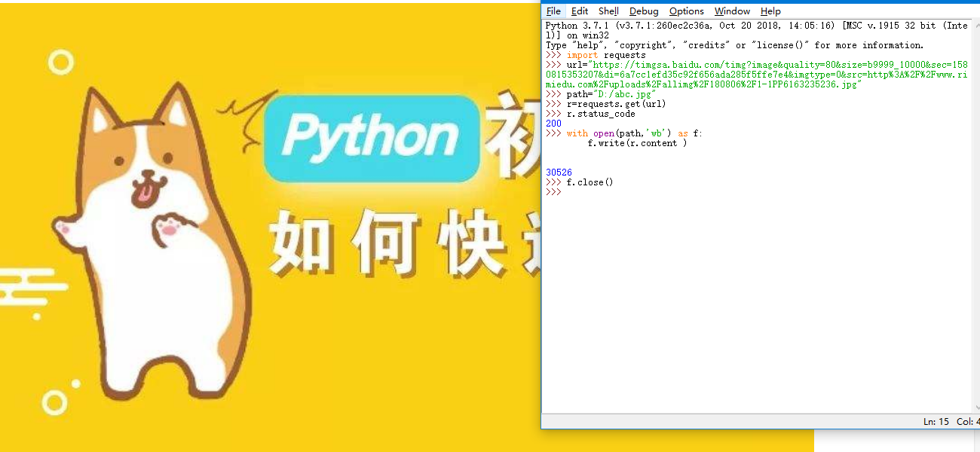Open the Window menu
Image resolution: width=980 pixels, height=452 pixels.
pos(732,11)
